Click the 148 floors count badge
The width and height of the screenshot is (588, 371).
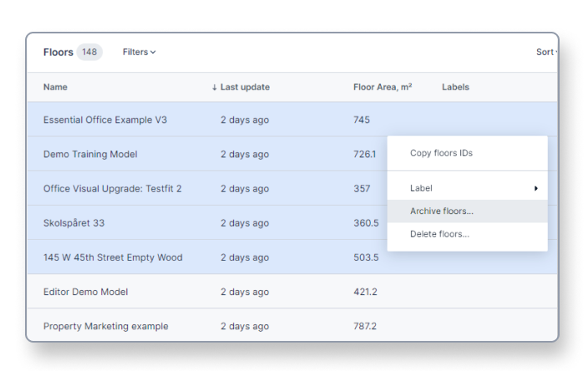[89, 52]
